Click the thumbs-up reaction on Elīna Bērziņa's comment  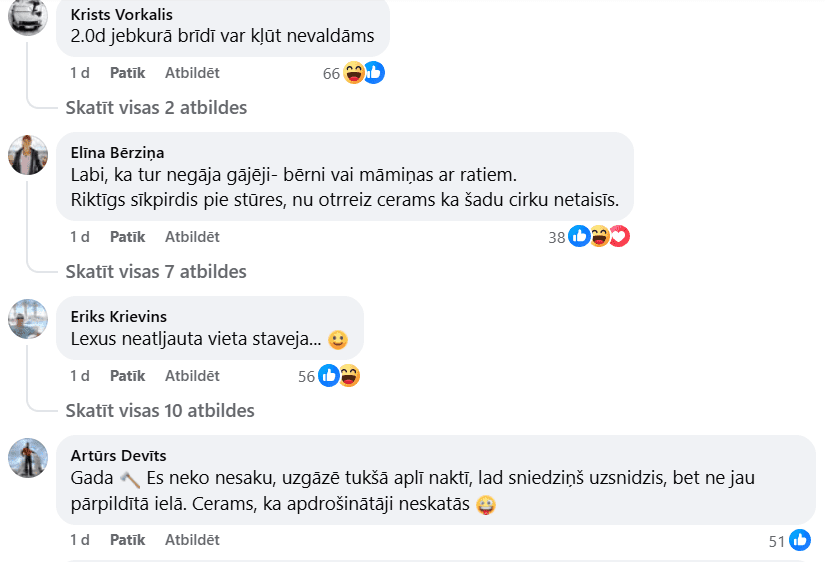click(579, 236)
